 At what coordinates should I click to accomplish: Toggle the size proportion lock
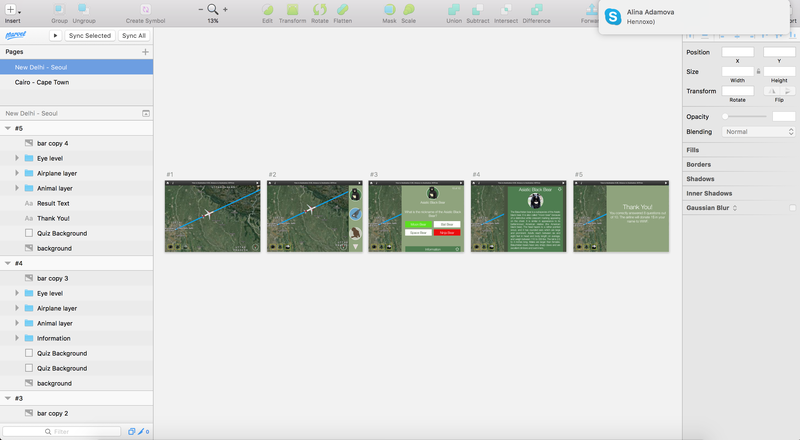(x=758, y=71)
